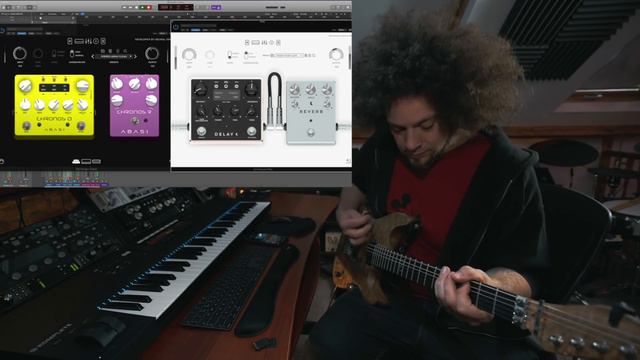
Task: Click the Delay pedal's display screen
Action: click(x=227, y=95)
